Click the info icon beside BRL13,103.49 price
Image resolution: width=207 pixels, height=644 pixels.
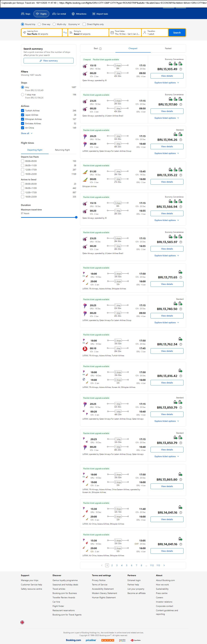[181, 69]
